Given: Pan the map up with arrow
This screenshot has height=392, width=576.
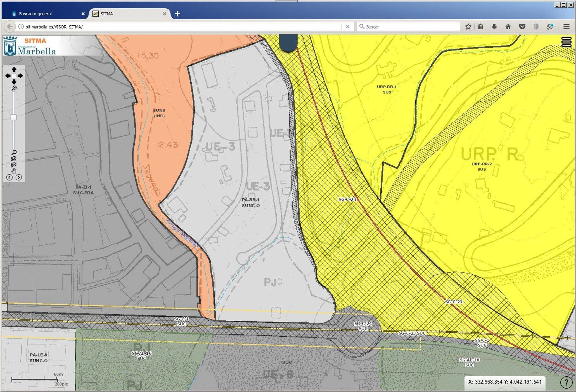Looking at the screenshot, I should pos(14,70).
